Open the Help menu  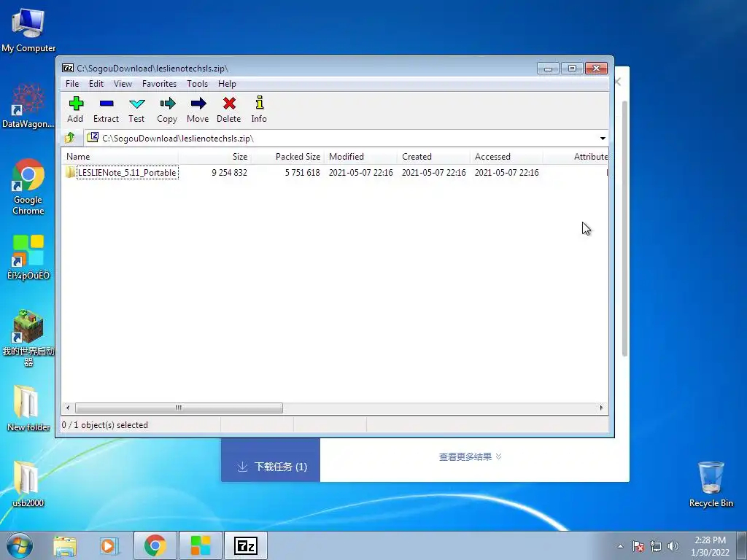(x=228, y=84)
